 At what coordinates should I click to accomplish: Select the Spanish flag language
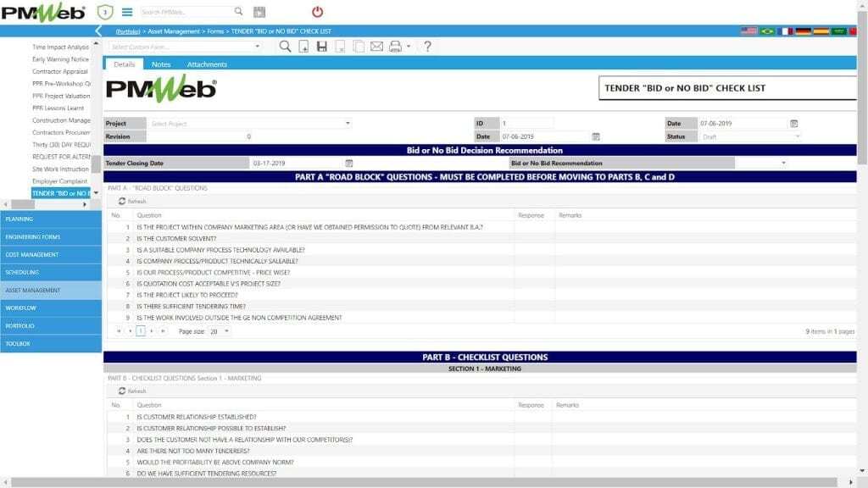pyautogui.click(x=821, y=31)
